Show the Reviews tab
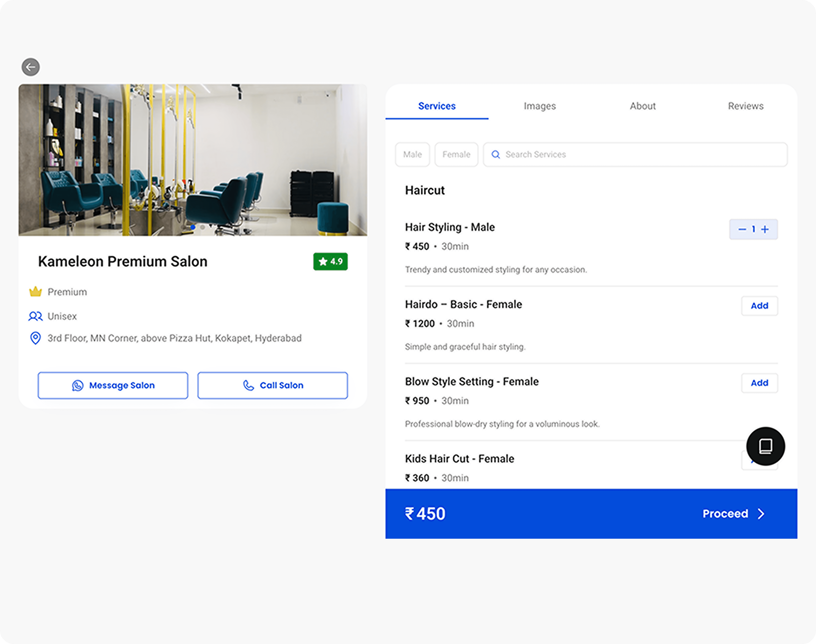816x644 pixels. coord(745,106)
